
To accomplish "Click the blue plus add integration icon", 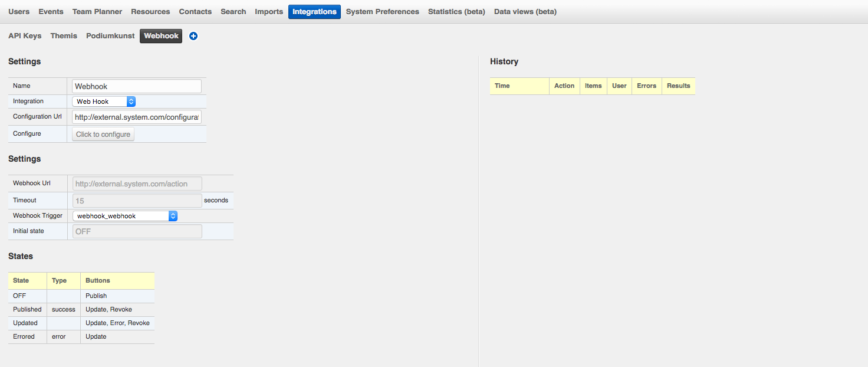I will (193, 36).
